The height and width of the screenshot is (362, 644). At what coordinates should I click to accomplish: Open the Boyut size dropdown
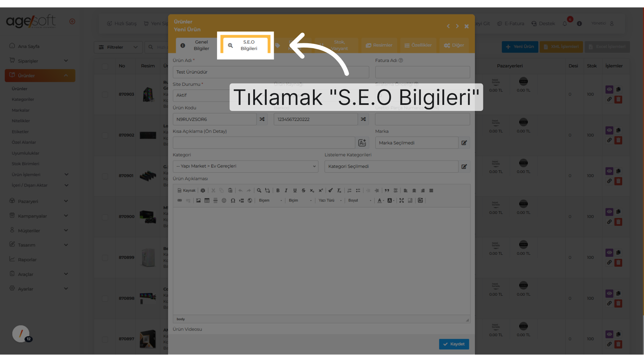coord(360,200)
